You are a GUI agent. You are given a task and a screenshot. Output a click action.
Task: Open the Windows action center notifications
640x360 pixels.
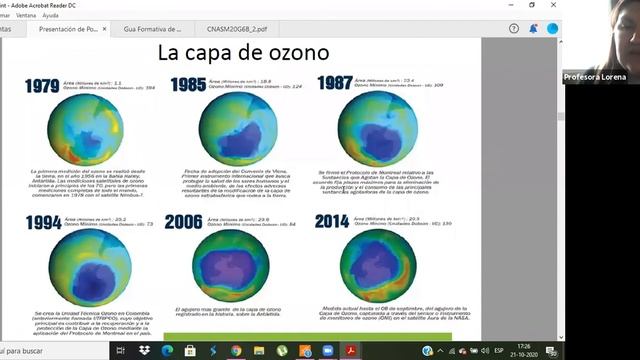point(551,351)
